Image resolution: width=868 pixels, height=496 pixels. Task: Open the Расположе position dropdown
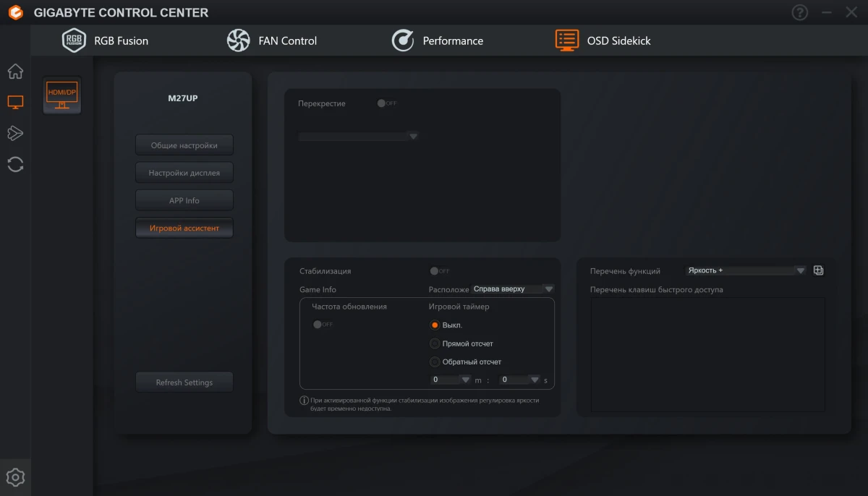(x=514, y=288)
